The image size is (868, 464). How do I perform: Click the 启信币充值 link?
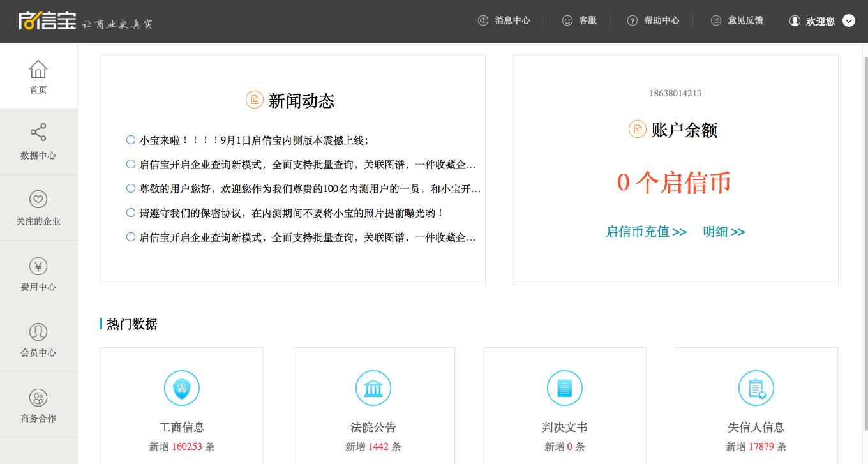[646, 232]
